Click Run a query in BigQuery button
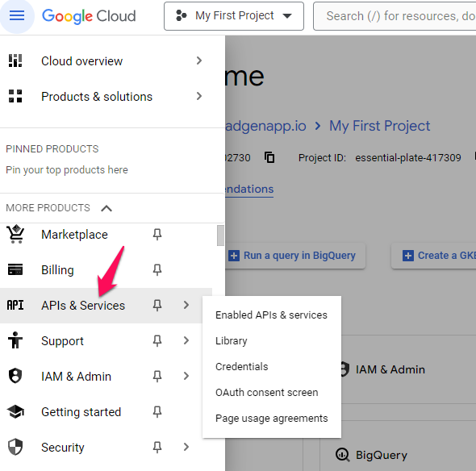Viewport: 476px width, 471px height. tap(295, 256)
